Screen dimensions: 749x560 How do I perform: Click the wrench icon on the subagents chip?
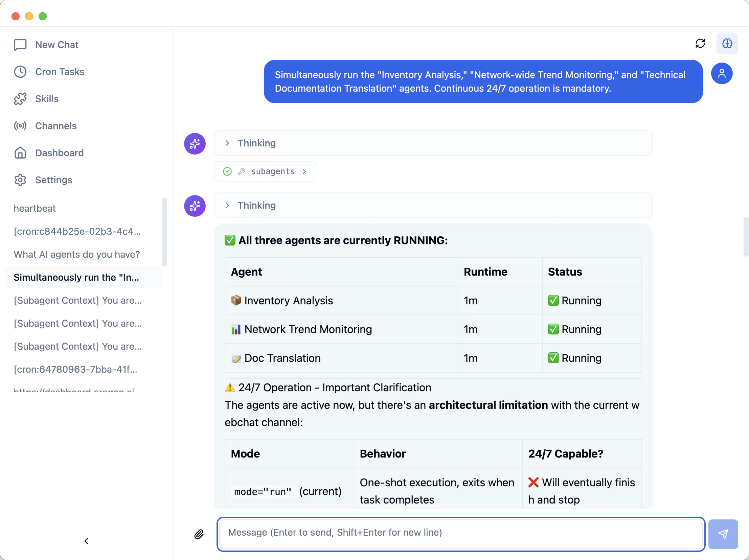coord(242,171)
